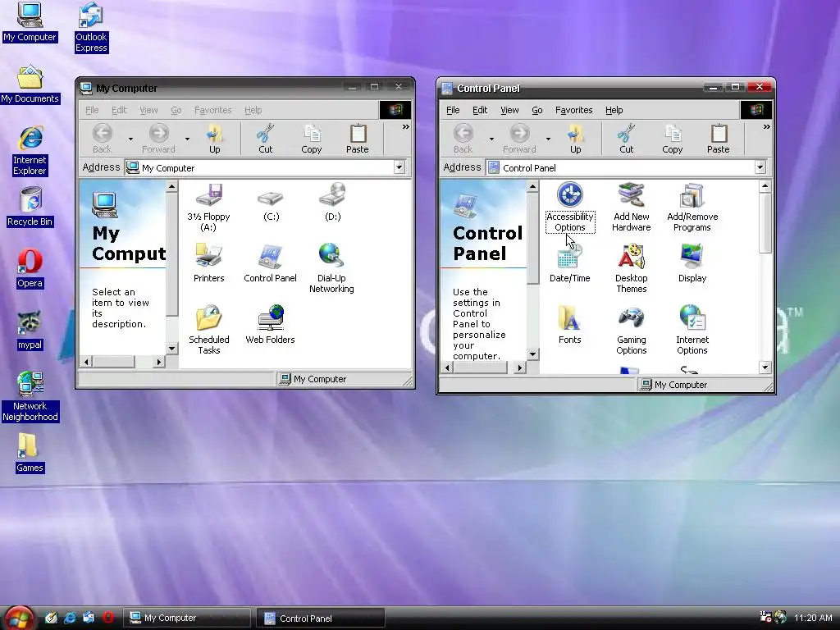This screenshot has height=630, width=840.
Task: Select Scheduled Tasks icon
Action: (208, 331)
